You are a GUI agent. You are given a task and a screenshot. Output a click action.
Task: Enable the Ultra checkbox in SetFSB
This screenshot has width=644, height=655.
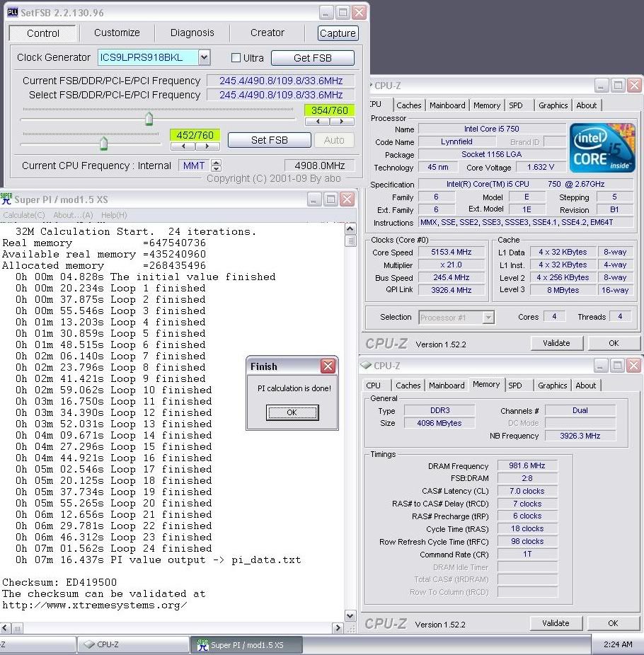coord(236,57)
